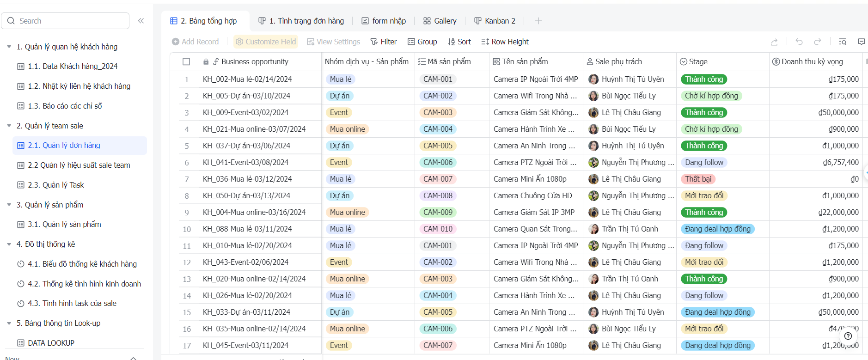Click the Stage column type icon
Image resolution: width=868 pixels, height=360 pixels.
click(x=684, y=61)
